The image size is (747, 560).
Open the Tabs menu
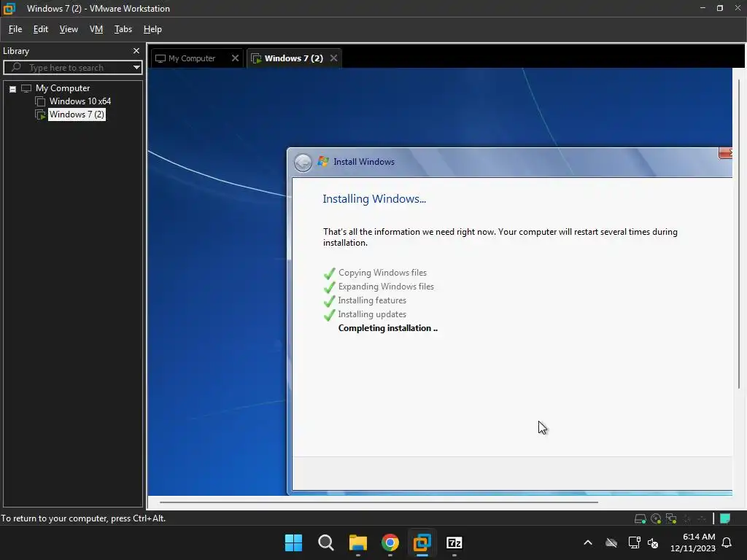[x=123, y=29]
